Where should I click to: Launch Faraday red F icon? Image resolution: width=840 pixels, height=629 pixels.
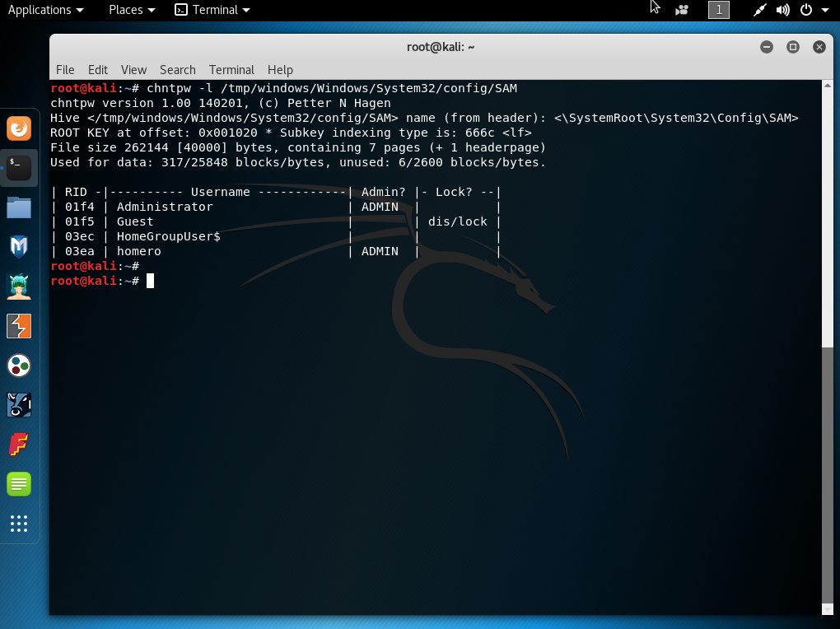tap(19, 445)
